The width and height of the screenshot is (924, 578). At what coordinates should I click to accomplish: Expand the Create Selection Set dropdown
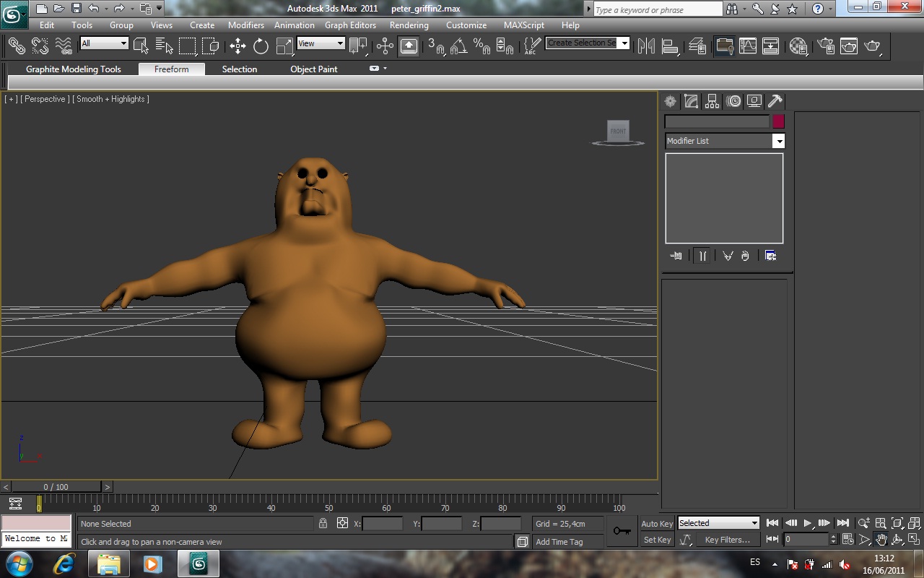pyautogui.click(x=624, y=43)
